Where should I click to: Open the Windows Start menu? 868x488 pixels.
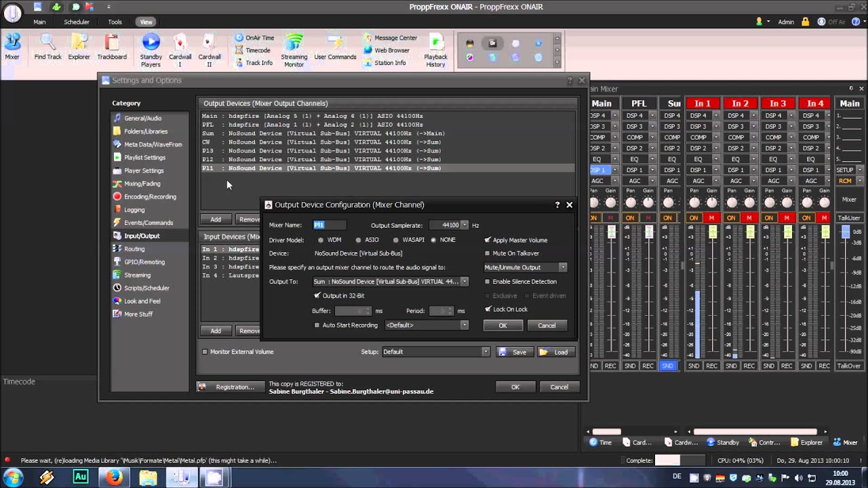(x=12, y=477)
